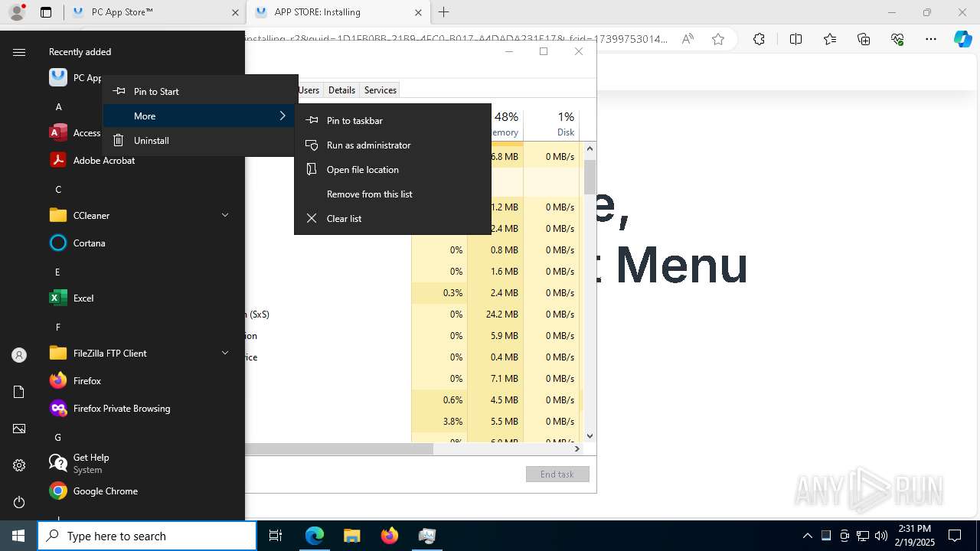This screenshot has width=980, height=551.
Task: Open File Explorer taskbar icon
Action: pos(351,536)
